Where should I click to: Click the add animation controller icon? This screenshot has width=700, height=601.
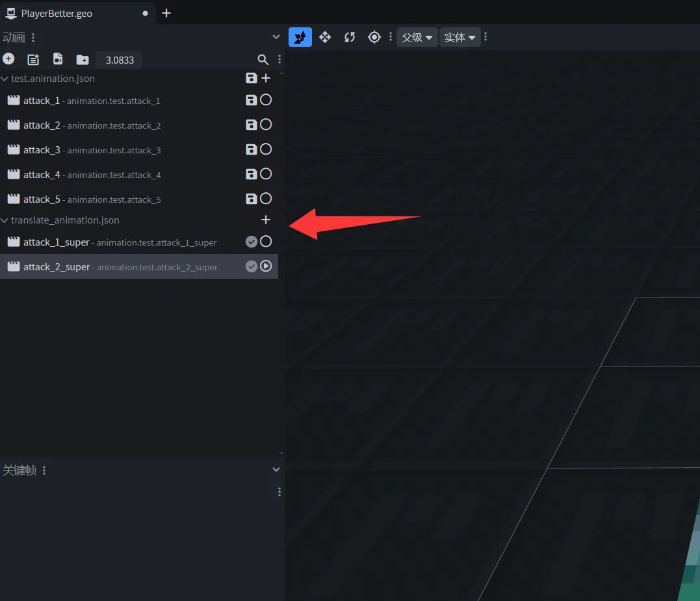click(33, 60)
